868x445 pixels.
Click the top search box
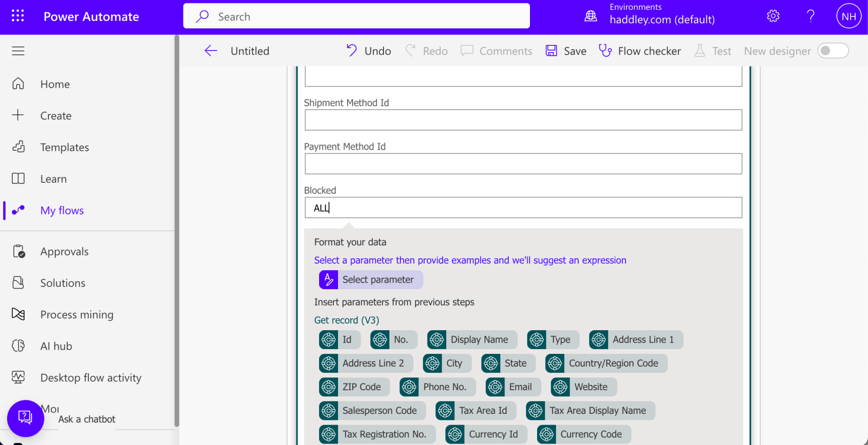pos(356,16)
